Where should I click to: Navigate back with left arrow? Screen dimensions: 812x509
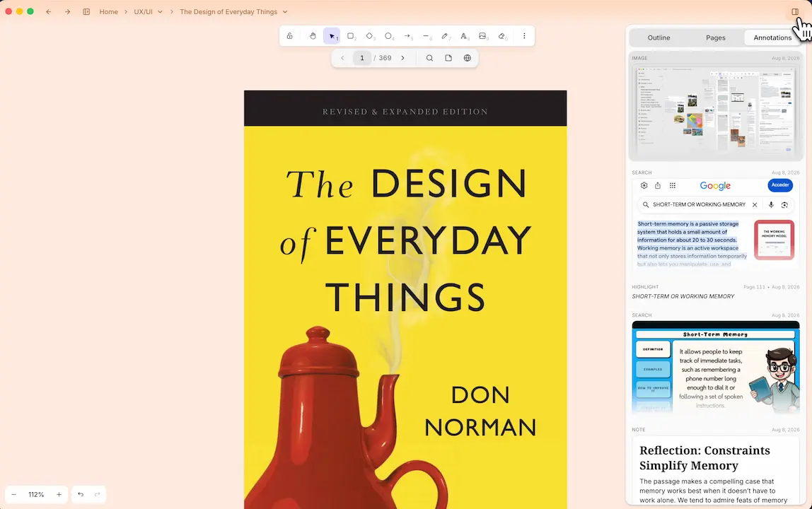(x=49, y=12)
